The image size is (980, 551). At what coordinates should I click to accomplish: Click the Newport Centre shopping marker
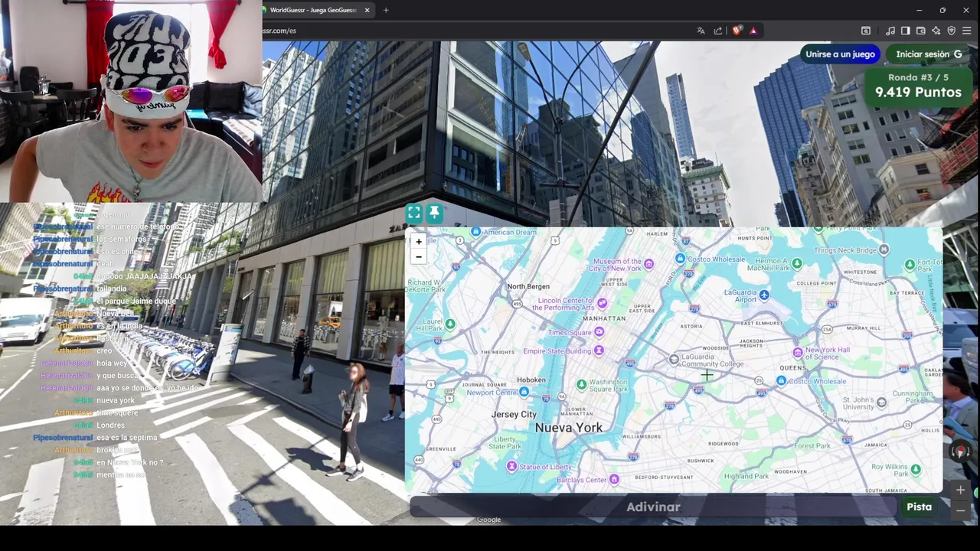[x=524, y=392]
